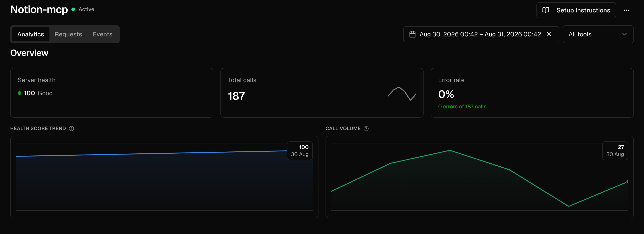Screen dimensions: 644x234
Task: Click the book icon in Setup Instructions
Action: pyautogui.click(x=546, y=10)
